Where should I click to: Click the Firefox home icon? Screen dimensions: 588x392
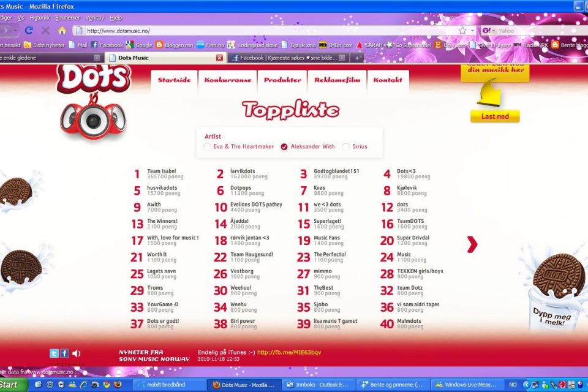point(62,30)
